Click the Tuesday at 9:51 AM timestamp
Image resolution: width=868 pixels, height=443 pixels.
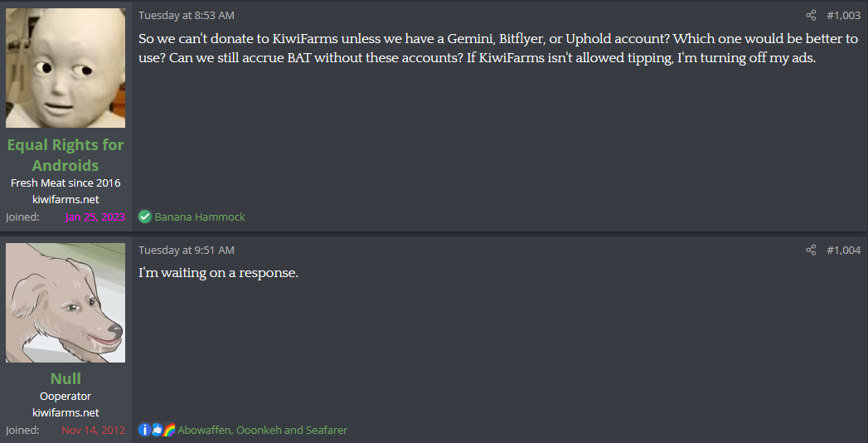[x=186, y=251]
